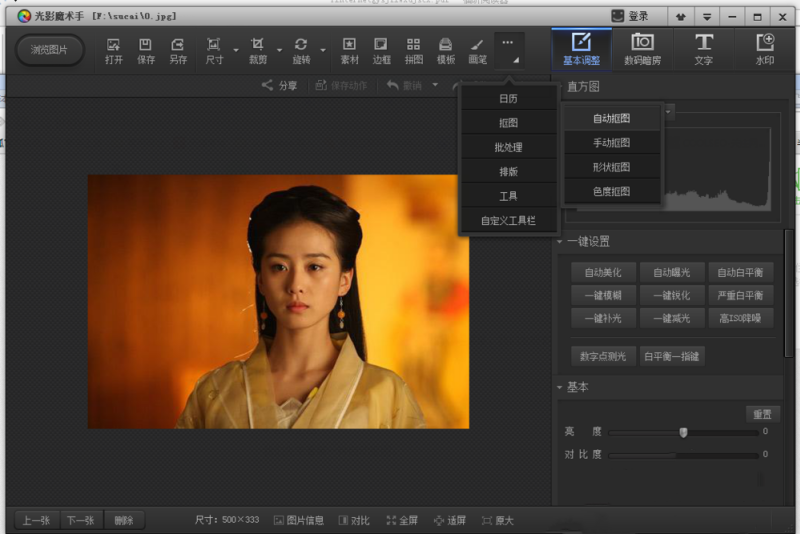Click the 重置 (reset) button

pyautogui.click(x=763, y=414)
